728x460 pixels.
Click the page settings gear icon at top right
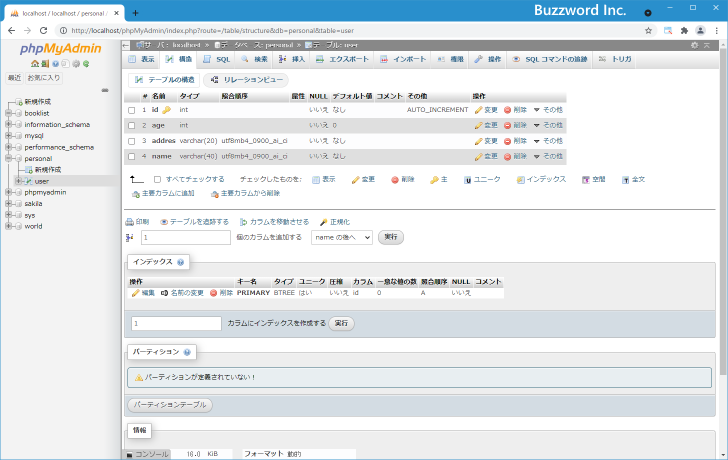tap(694, 46)
